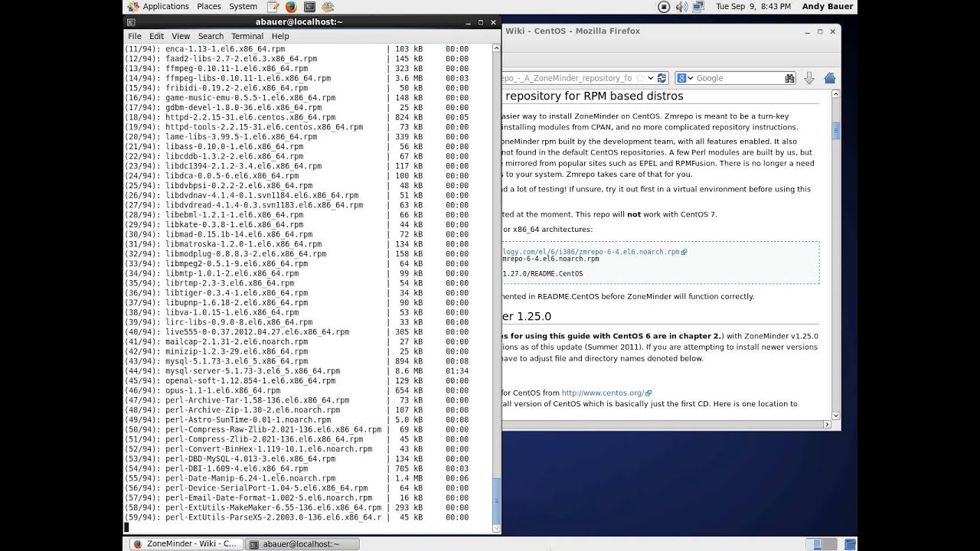The width and height of the screenshot is (980, 551).
Task: Open the File menu in the terminal
Action: [x=135, y=36]
